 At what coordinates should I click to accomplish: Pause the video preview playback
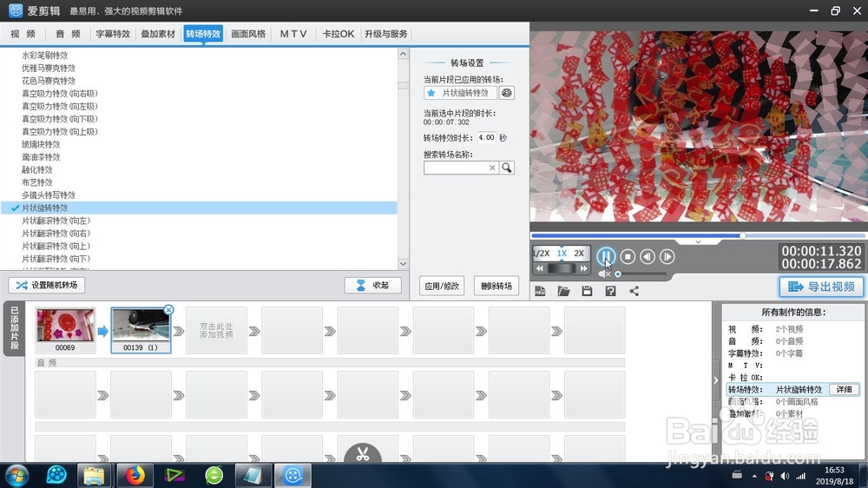tap(606, 256)
